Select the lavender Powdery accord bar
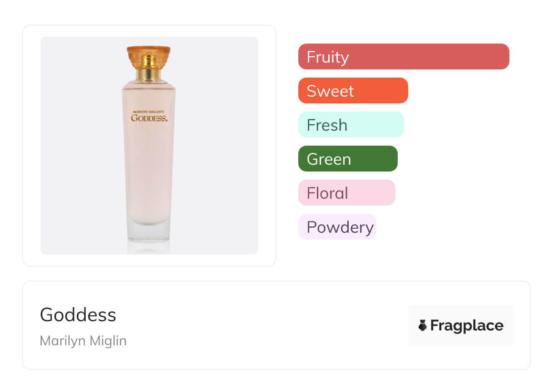The height and width of the screenshot is (392, 553). click(337, 227)
